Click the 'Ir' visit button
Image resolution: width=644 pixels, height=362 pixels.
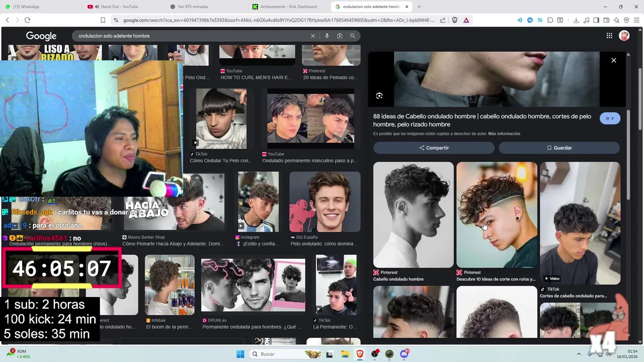[x=610, y=118]
